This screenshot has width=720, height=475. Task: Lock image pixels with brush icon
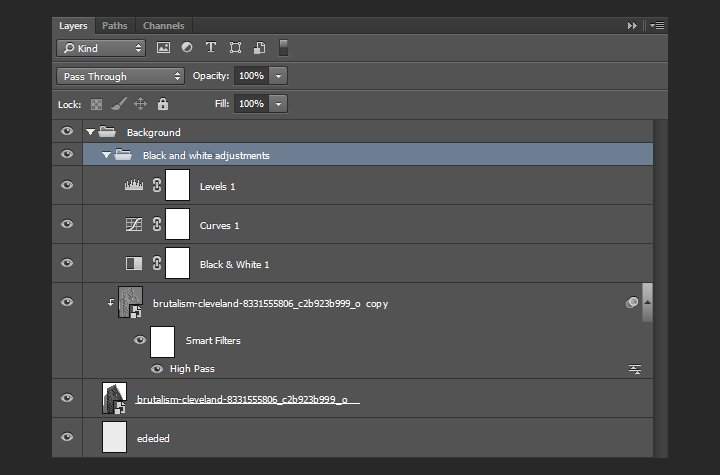coord(119,104)
